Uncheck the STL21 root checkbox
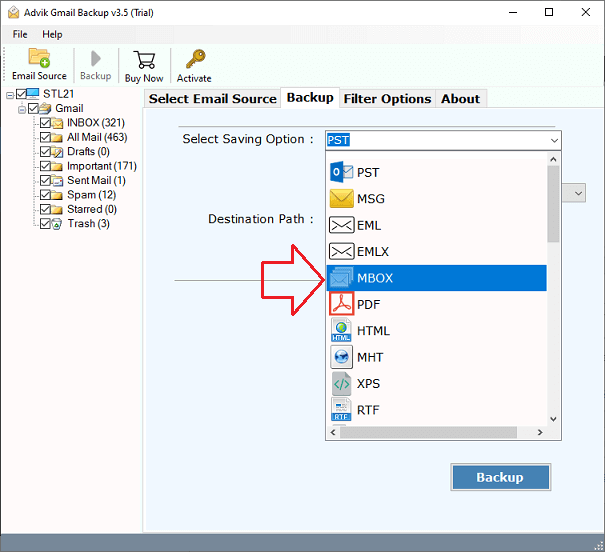The height and width of the screenshot is (552, 605). (21, 94)
